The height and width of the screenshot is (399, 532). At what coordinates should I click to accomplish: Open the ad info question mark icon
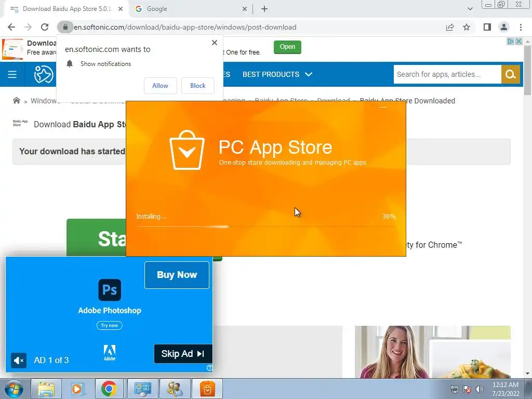point(210,368)
